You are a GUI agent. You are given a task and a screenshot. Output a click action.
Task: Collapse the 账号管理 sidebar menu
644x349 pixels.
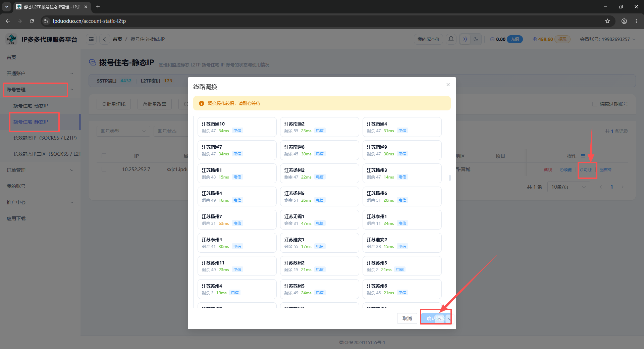tap(40, 90)
